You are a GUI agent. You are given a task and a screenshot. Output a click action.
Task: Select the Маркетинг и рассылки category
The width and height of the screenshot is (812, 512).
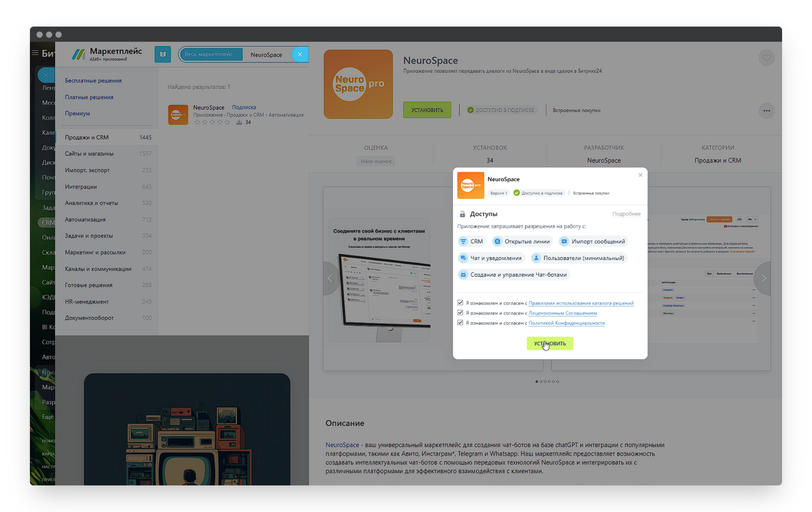click(107, 252)
